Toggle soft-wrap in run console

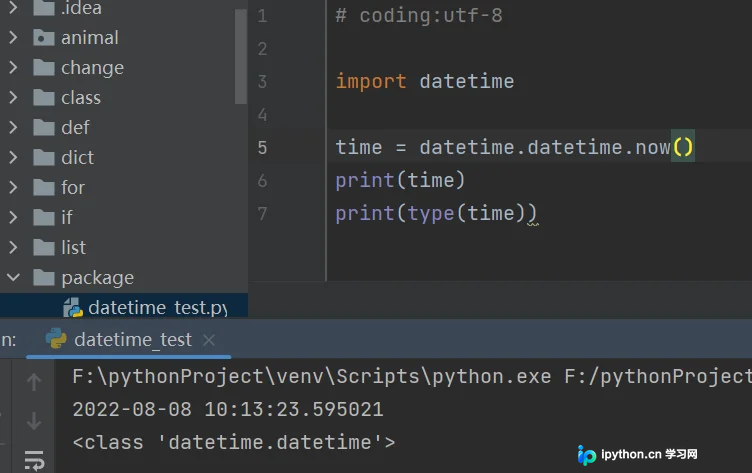34,460
